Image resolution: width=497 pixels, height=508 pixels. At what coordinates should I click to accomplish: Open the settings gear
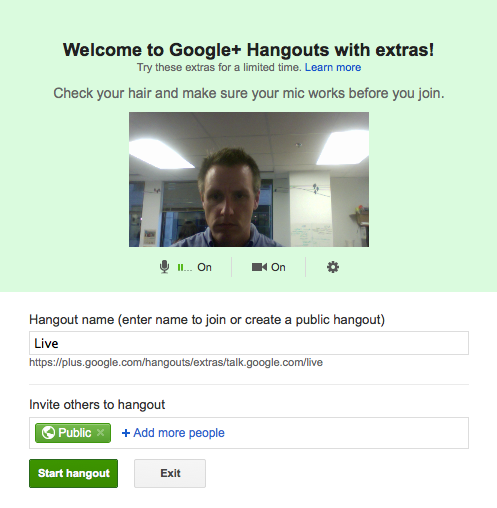(x=333, y=267)
